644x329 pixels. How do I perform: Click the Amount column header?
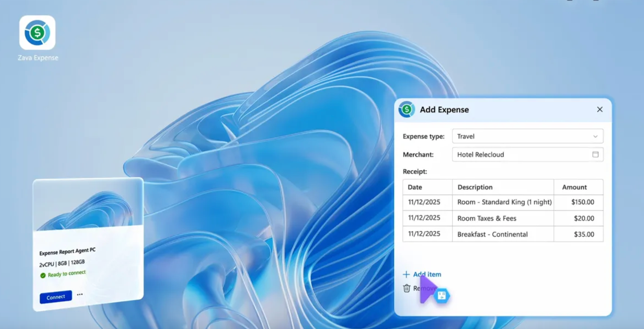574,187
